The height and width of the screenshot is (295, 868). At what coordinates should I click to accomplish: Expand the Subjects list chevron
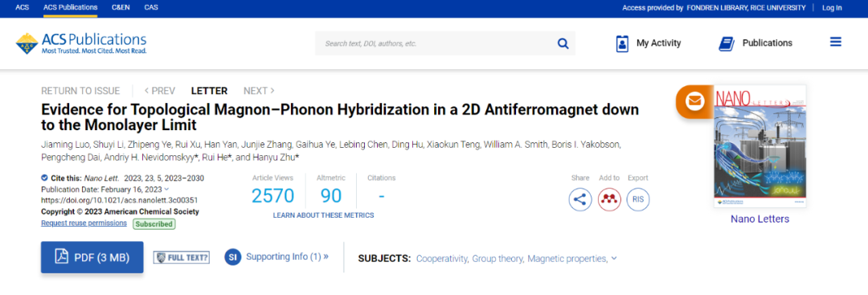614,258
